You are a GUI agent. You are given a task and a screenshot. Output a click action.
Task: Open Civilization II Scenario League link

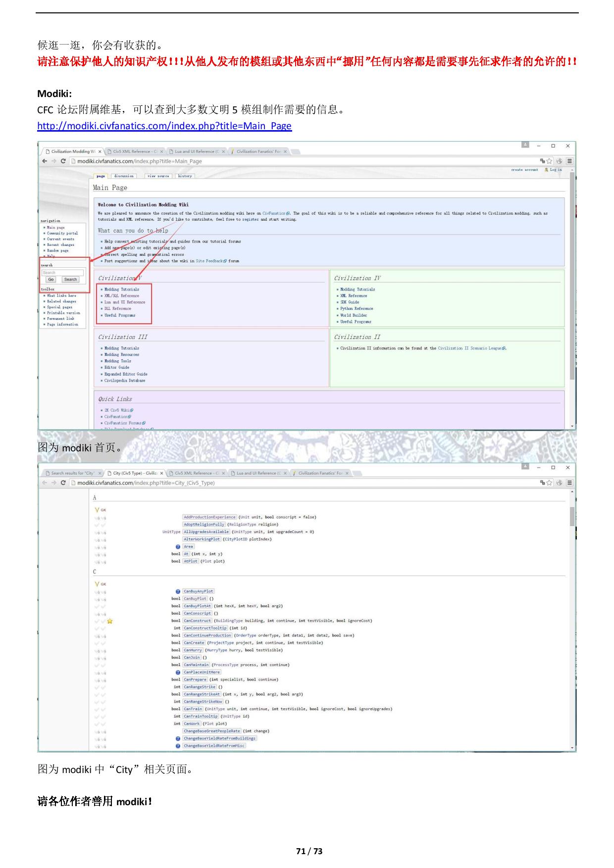pyautogui.click(x=471, y=348)
